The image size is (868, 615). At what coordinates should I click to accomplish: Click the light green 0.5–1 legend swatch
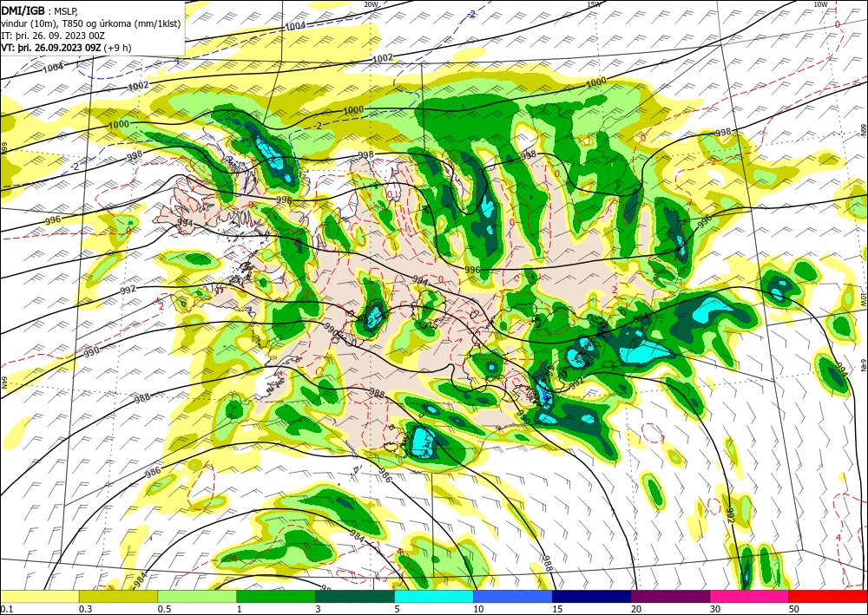197,596
